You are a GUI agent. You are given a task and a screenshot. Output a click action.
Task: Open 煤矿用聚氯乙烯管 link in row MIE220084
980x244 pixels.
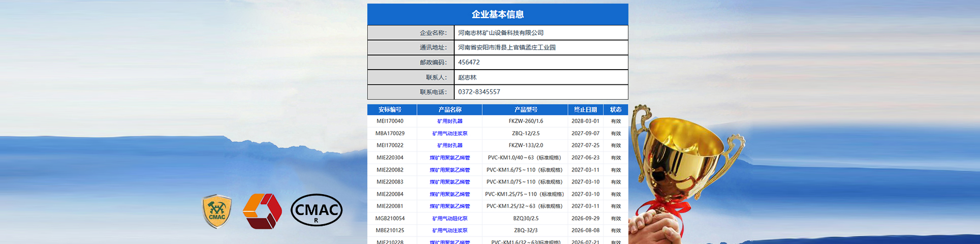pos(450,194)
